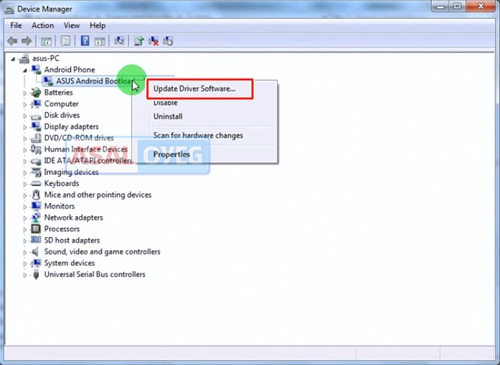This screenshot has width=500, height=365.
Task: Click the Universal Serial Bus controllers icon
Action: point(36,274)
